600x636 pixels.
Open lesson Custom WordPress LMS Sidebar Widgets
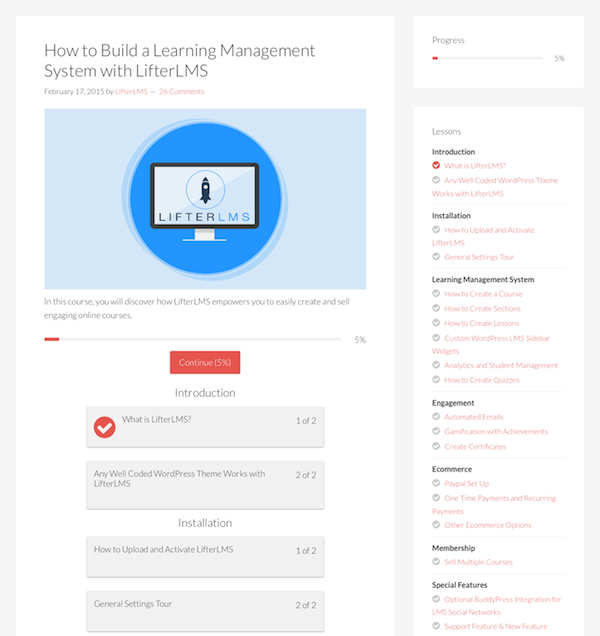(491, 344)
